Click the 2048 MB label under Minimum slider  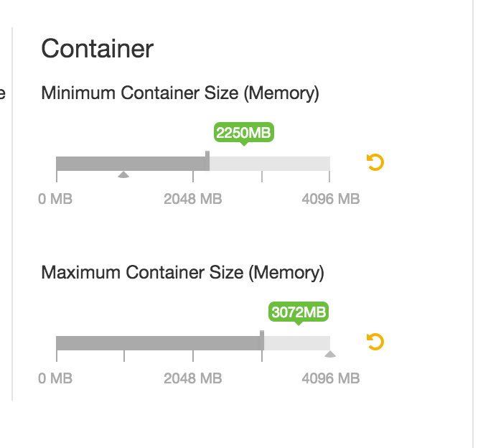[x=192, y=199]
